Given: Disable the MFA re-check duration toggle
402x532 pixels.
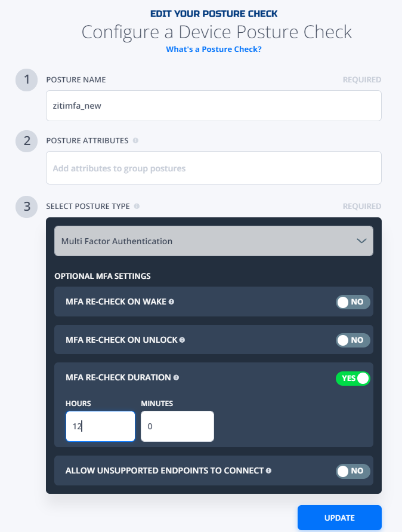Looking at the screenshot, I should pos(353,379).
